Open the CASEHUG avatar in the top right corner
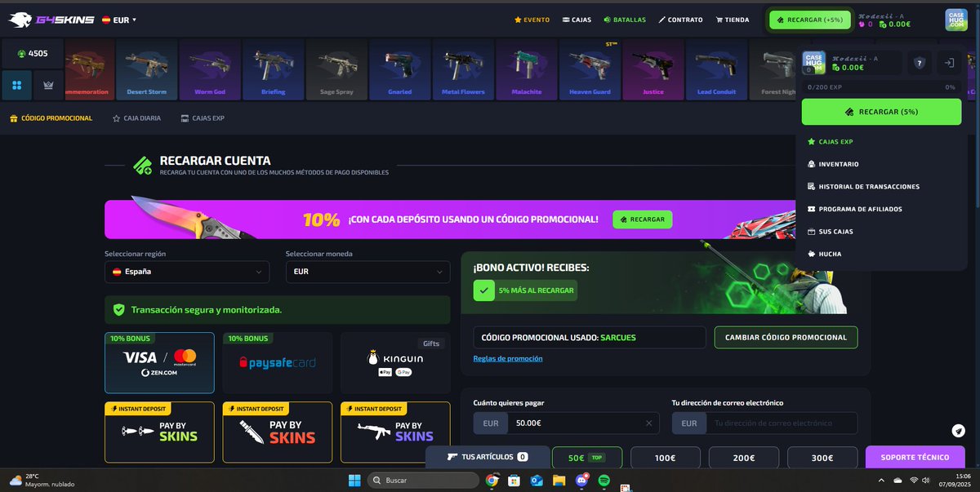The width and height of the screenshot is (980, 492). click(x=956, y=20)
